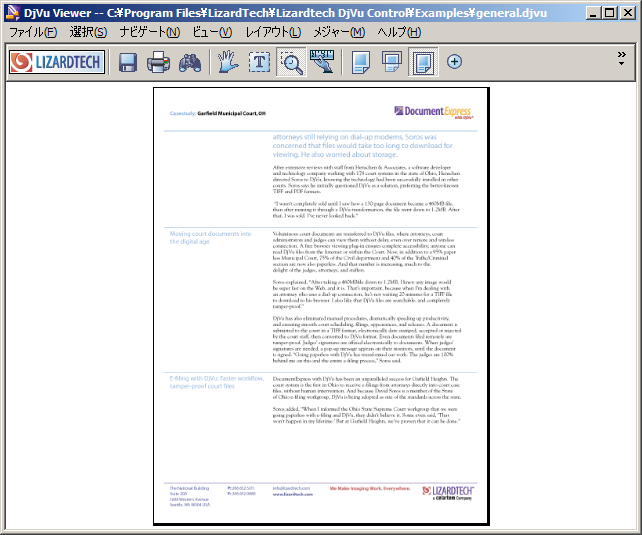This screenshot has height=535, width=642.
Task: Open Find with the binoculars icon
Action: coord(190,62)
